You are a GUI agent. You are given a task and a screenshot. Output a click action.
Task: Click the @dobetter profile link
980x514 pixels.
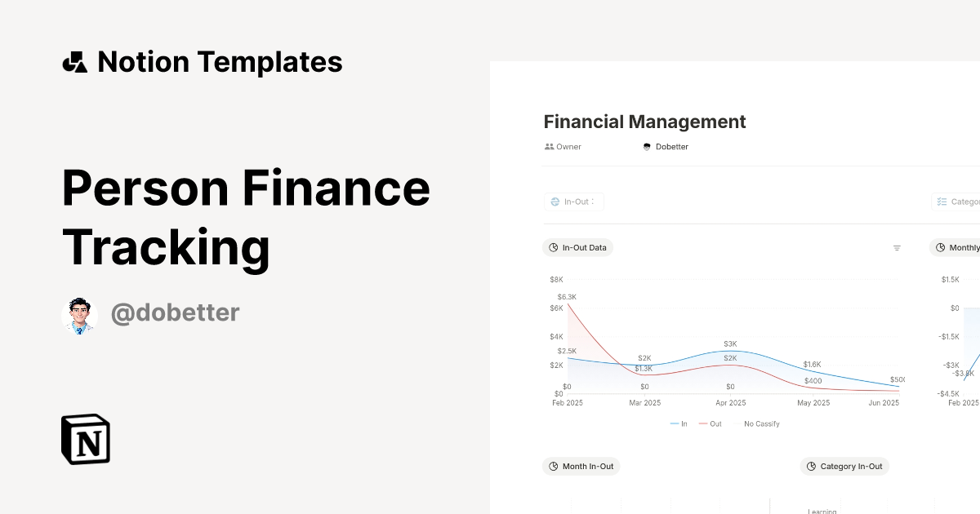click(x=175, y=312)
